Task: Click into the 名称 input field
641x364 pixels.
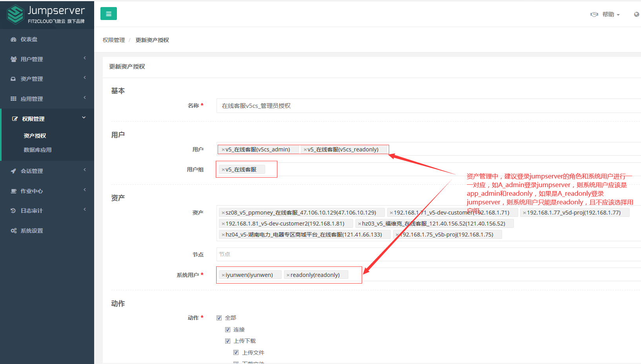Action: [429, 106]
